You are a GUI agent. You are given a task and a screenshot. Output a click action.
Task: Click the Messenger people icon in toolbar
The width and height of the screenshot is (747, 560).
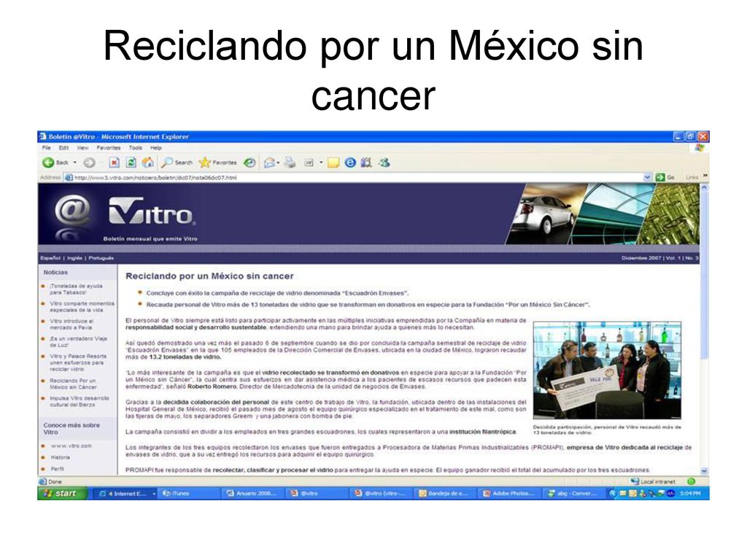[384, 163]
